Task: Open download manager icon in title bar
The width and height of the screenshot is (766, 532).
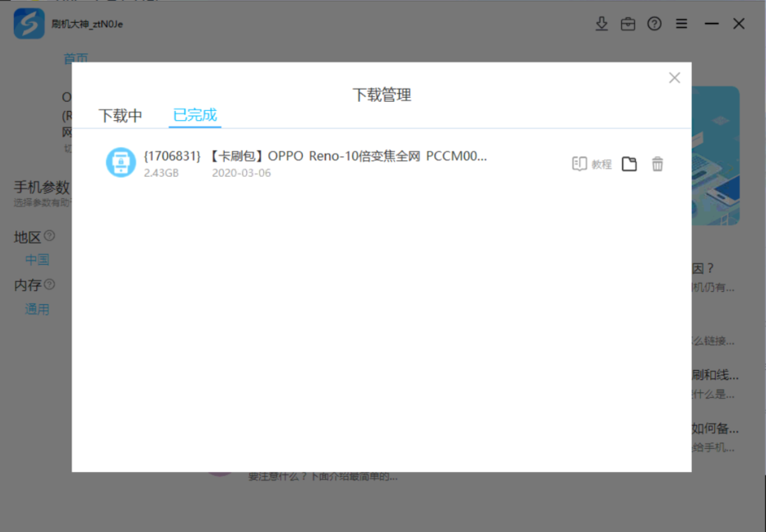Action: [x=602, y=23]
